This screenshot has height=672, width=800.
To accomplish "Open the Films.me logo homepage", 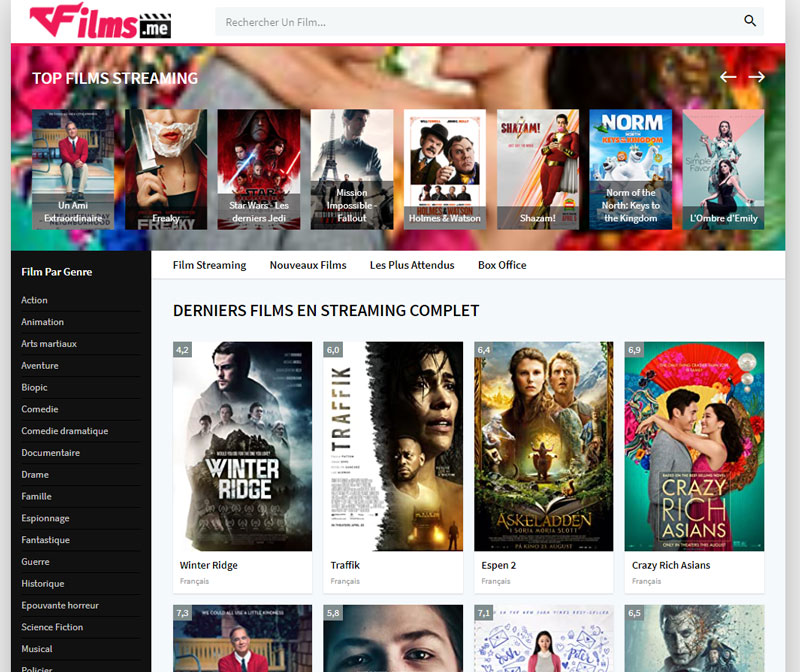I will pyautogui.click(x=101, y=21).
